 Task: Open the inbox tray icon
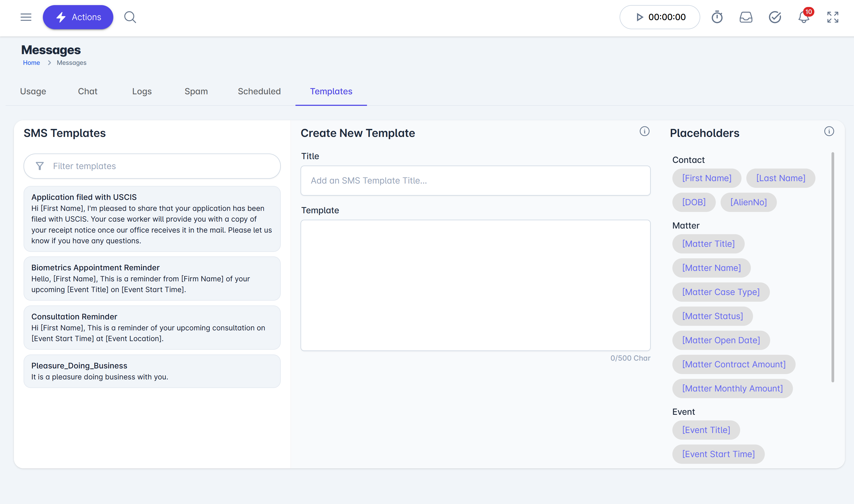click(x=746, y=17)
